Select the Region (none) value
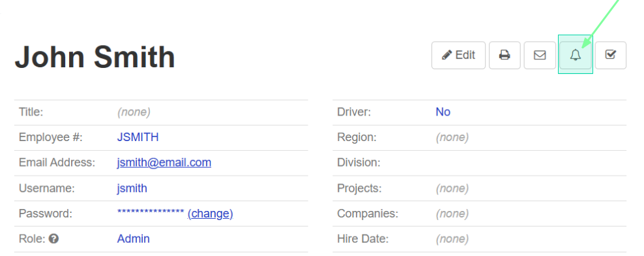This screenshot has height=256, width=644. click(x=452, y=137)
